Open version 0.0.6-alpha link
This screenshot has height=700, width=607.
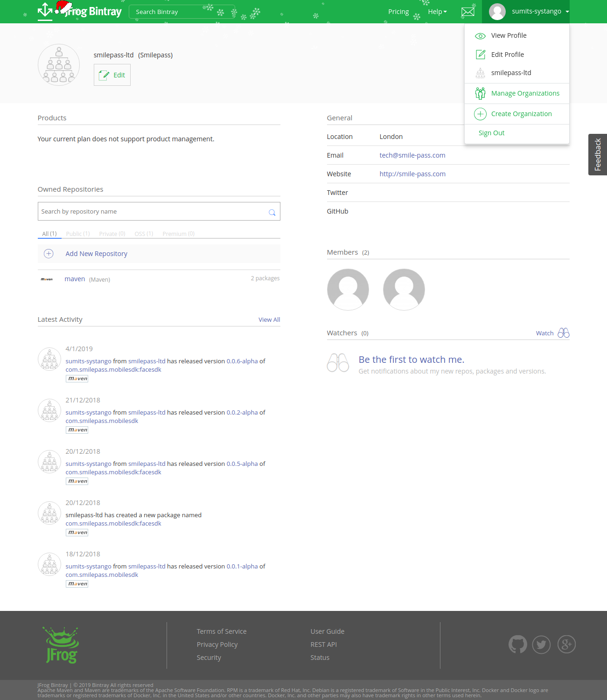click(x=242, y=361)
